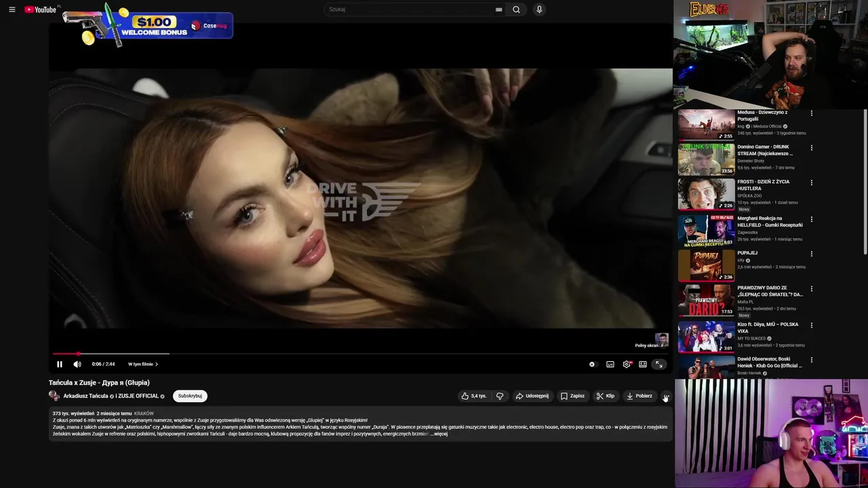Seek on the video progress bar
The height and width of the screenshot is (488, 868).
coord(360,354)
